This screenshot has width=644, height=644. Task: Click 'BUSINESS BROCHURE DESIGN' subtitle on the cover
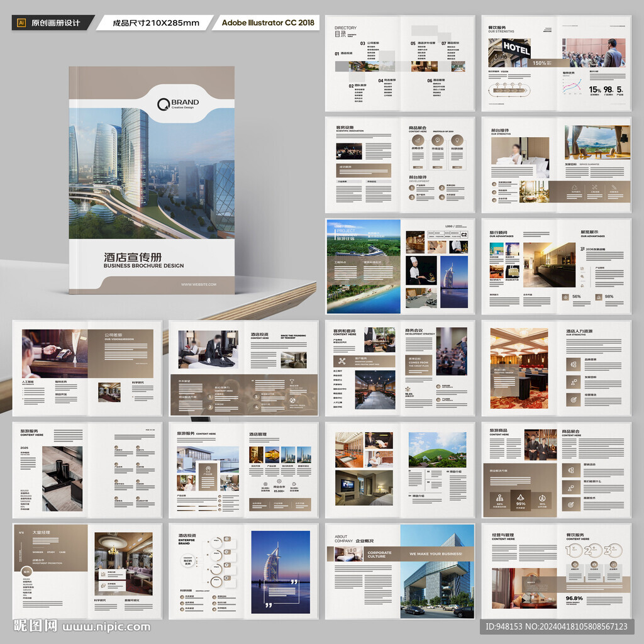pyautogui.click(x=144, y=266)
